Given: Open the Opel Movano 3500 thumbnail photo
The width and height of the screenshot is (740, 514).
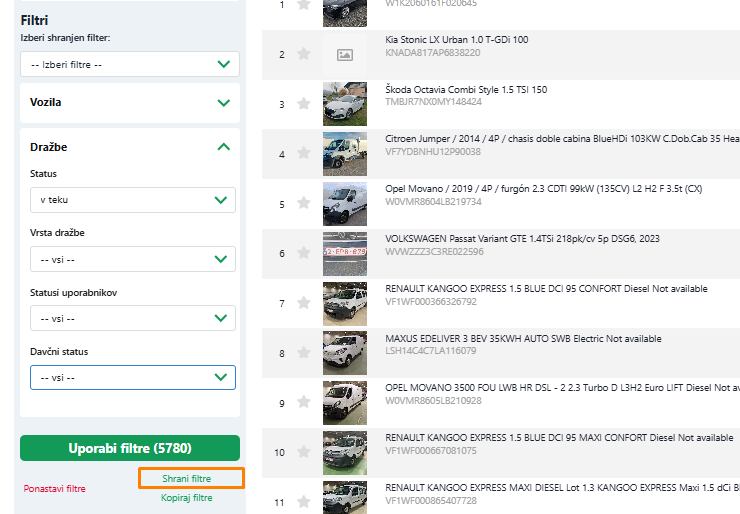Looking at the screenshot, I should (345, 403).
